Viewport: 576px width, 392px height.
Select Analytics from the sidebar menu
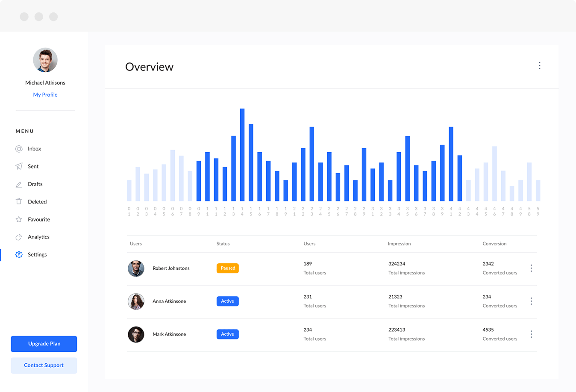click(x=38, y=237)
